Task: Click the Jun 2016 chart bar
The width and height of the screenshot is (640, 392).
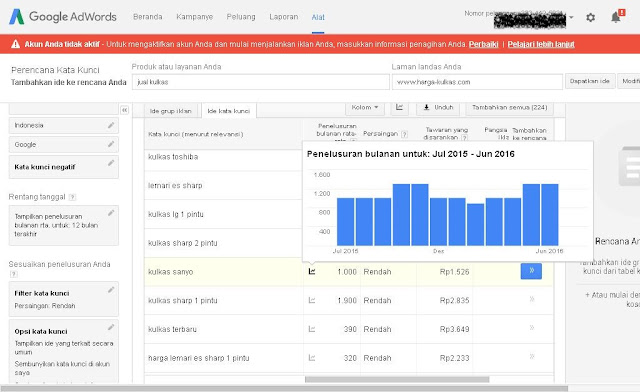Action: tap(550, 215)
